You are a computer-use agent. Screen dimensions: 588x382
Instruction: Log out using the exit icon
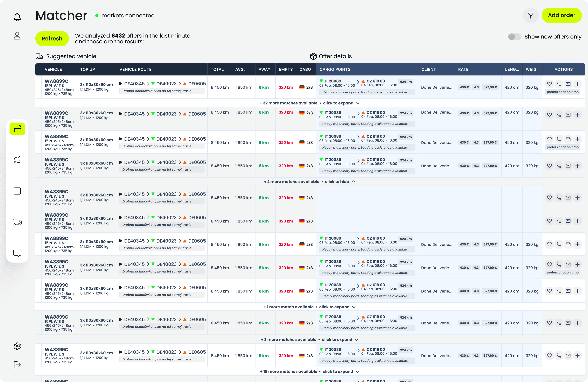pyautogui.click(x=17, y=365)
